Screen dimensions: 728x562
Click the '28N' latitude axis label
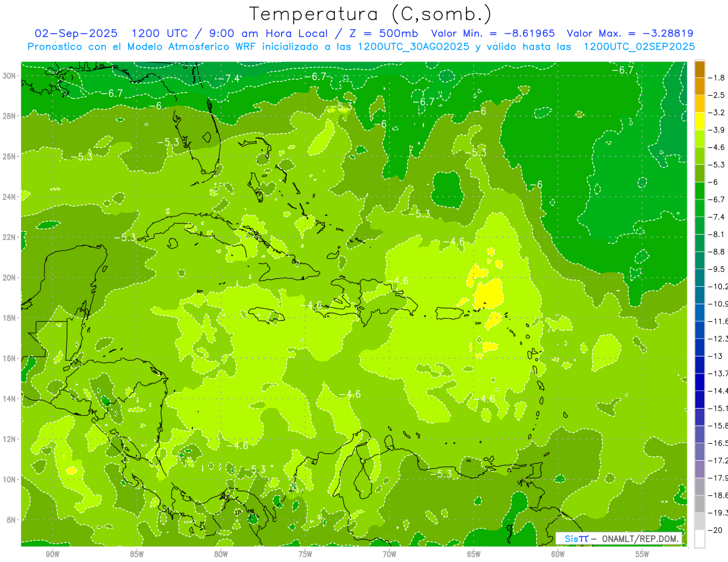10,116
